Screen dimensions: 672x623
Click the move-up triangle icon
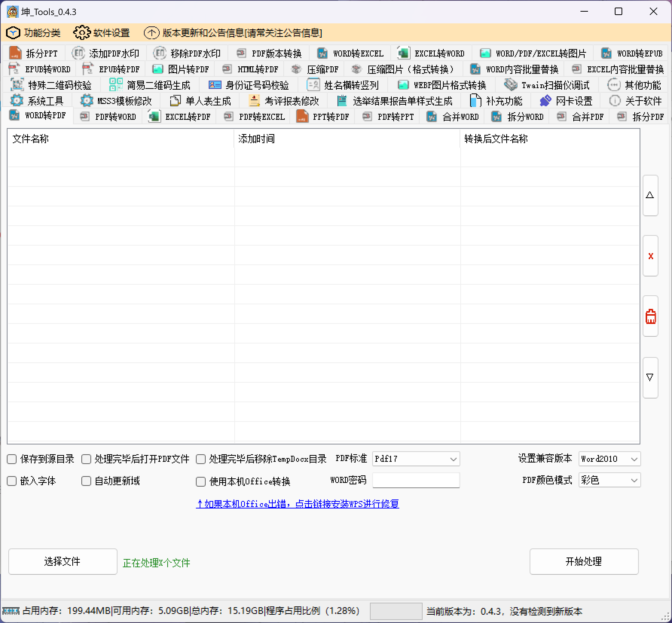650,195
